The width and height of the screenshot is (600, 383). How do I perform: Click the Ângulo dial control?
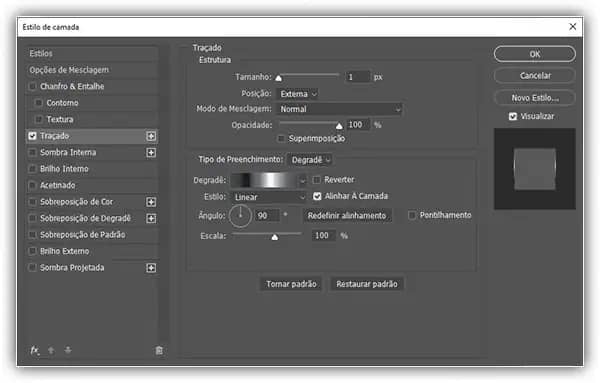pyautogui.click(x=240, y=216)
